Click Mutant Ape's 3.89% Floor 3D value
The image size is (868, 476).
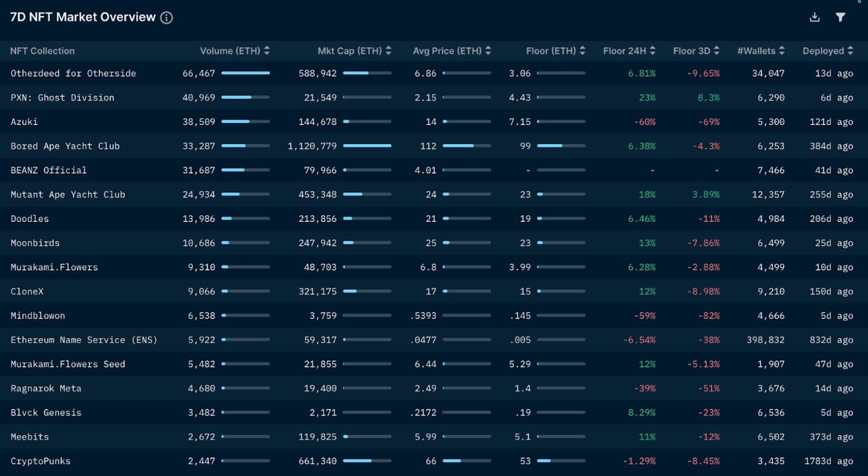click(x=706, y=194)
